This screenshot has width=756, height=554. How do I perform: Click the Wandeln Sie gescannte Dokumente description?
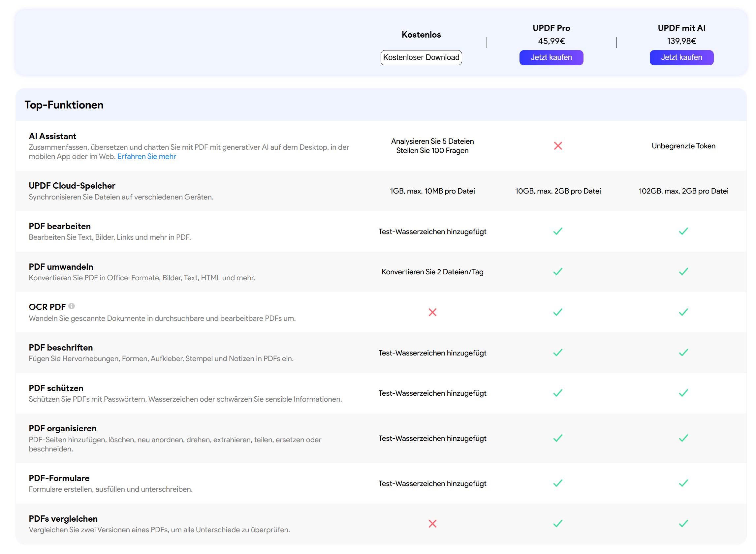point(162,318)
